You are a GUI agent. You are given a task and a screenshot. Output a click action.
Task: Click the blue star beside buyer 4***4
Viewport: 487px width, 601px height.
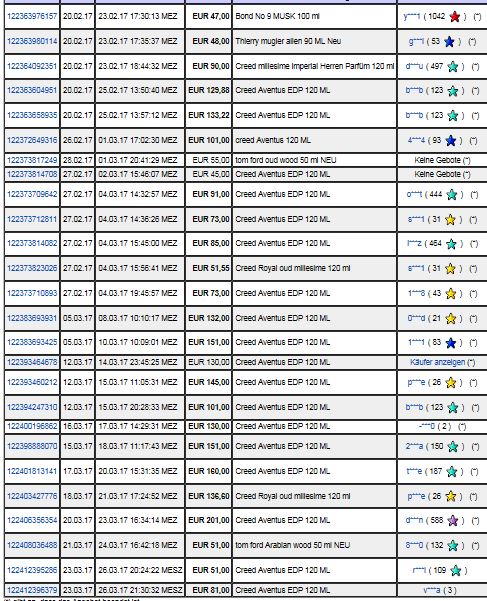coord(451,141)
